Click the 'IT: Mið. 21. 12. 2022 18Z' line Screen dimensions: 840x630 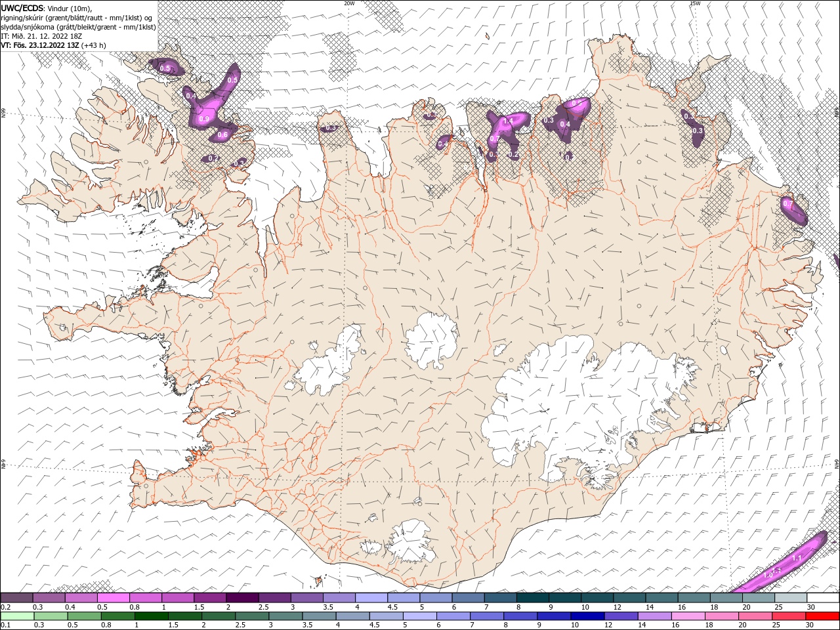(41, 36)
